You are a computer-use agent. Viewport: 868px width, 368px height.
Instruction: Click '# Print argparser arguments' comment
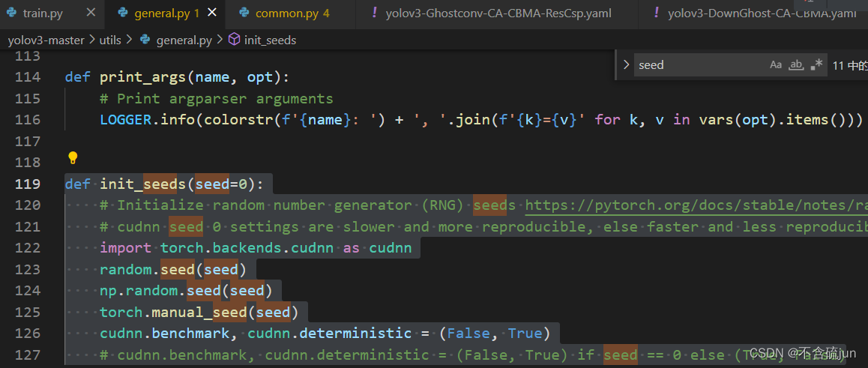click(217, 98)
